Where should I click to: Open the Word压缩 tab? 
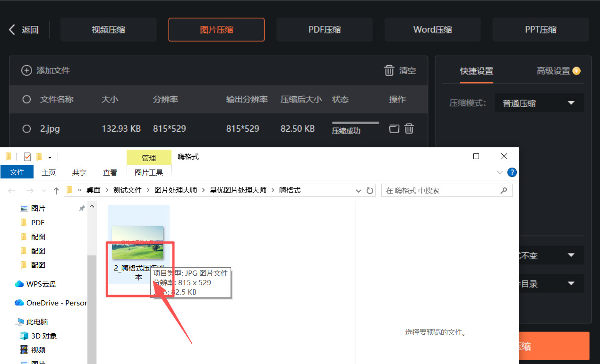[x=432, y=30]
